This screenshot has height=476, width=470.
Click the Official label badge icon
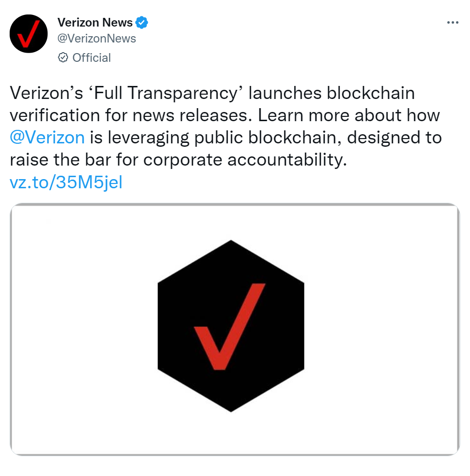point(63,57)
